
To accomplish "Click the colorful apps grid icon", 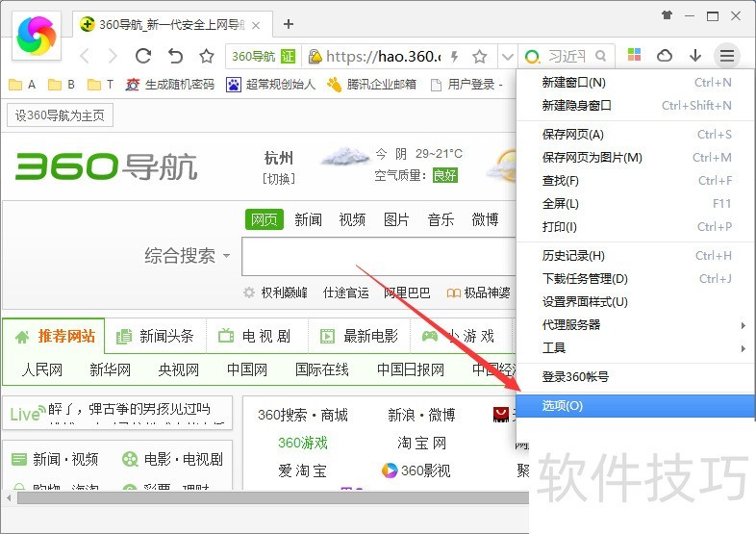I will click(x=634, y=56).
